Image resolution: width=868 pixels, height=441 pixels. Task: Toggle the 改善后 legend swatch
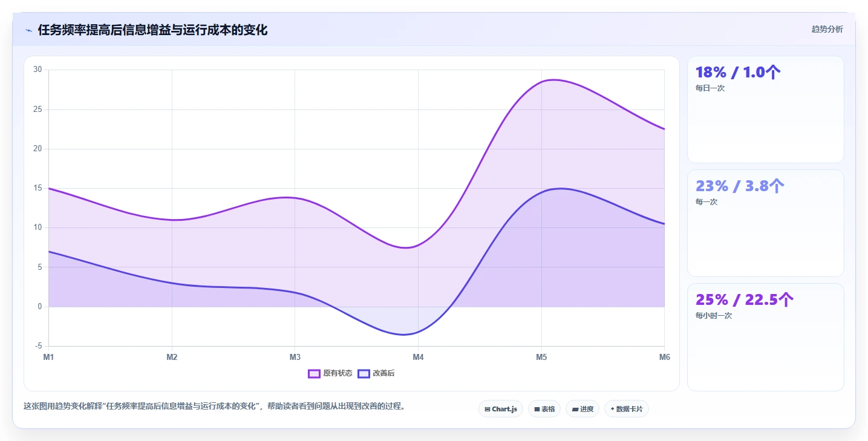point(364,373)
